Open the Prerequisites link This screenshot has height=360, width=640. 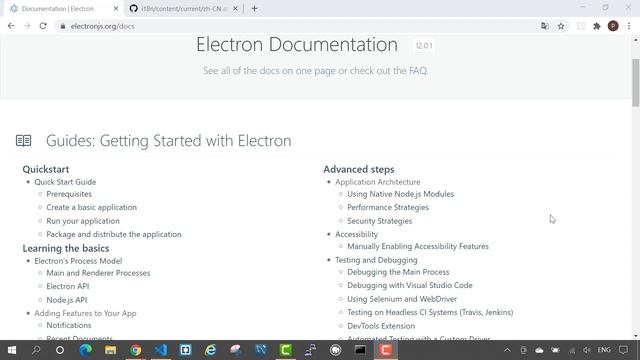tap(69, 194)
